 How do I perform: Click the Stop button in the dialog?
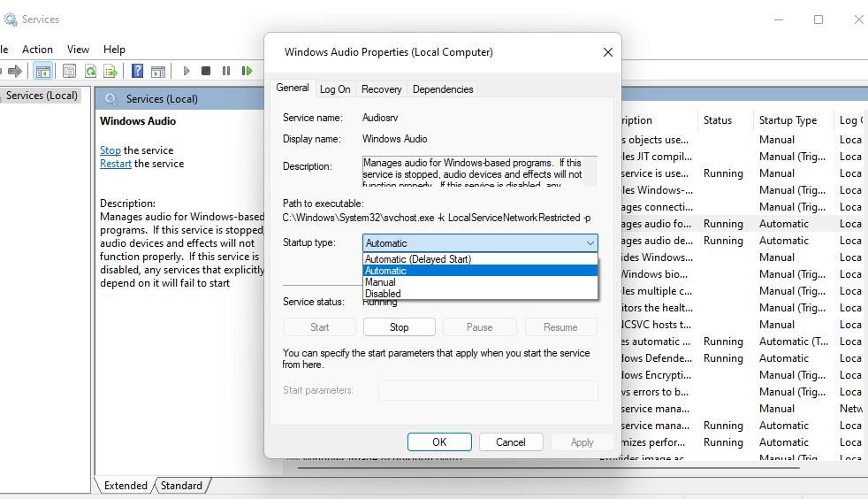400,327
